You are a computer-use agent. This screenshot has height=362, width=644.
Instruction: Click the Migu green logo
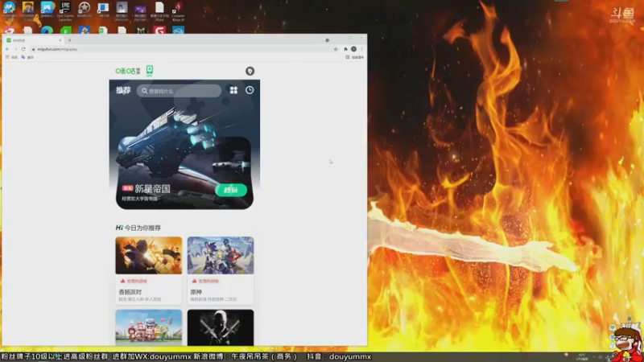127,71
